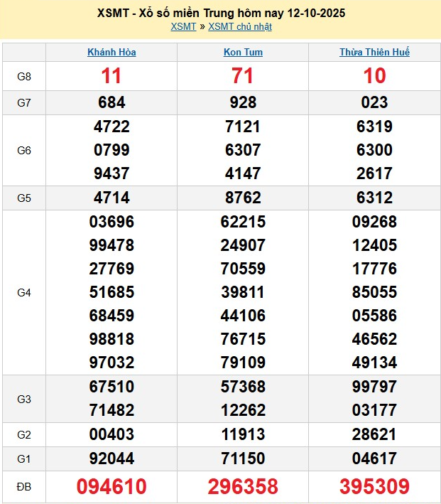The image size is (441, 504).
Task: Click the G8 row label
Action: (24, 76)
